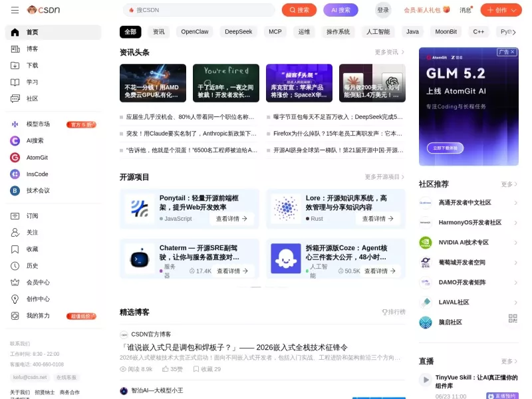Open the AMD 免费云GPU news thumbnail
The image size is (532, 399).
pos(153,83)
